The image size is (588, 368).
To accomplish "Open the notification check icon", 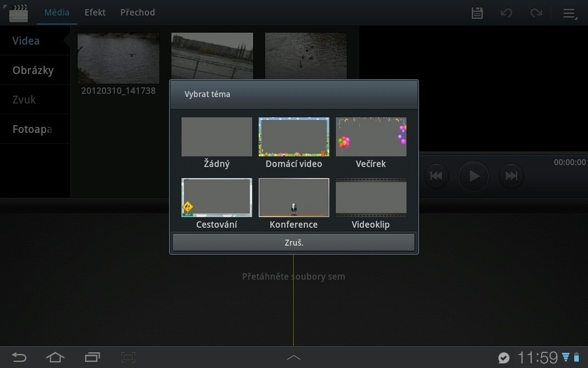I will coord(504,357).
